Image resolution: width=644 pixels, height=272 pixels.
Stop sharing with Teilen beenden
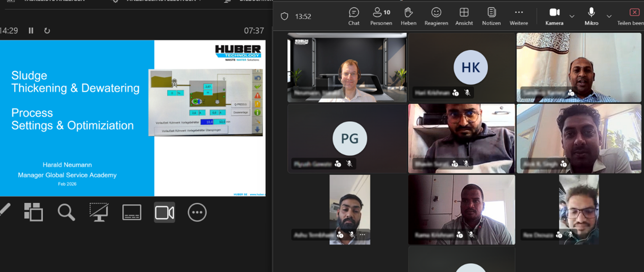coord(630,16)
